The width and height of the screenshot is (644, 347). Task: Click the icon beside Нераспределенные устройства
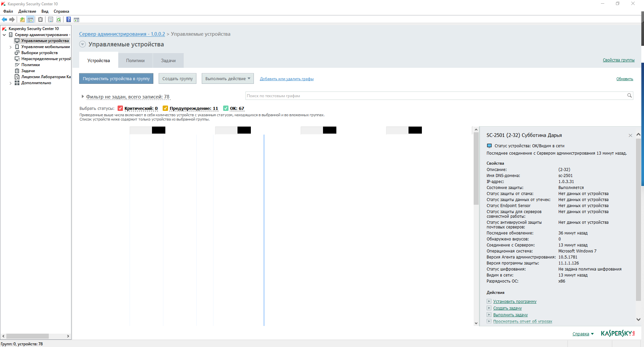click(x=17, y=59)
